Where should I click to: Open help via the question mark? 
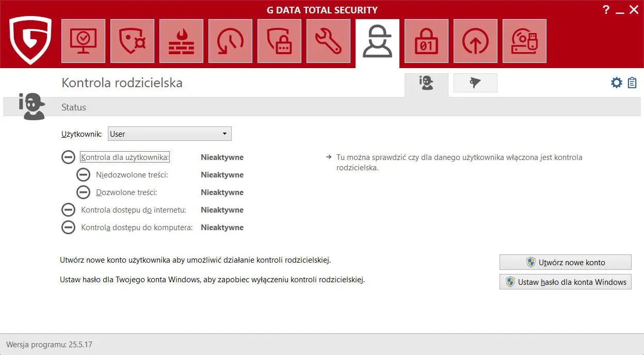[606, 9]
